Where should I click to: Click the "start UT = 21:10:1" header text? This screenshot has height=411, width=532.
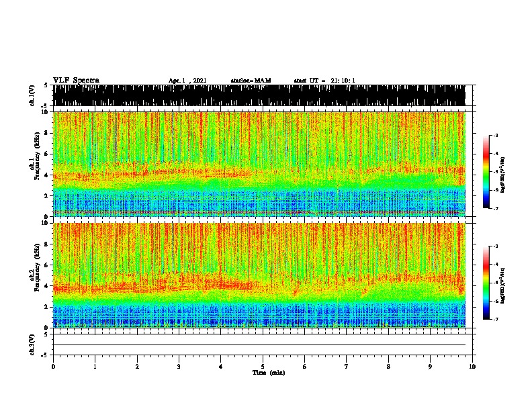[324, 81]
